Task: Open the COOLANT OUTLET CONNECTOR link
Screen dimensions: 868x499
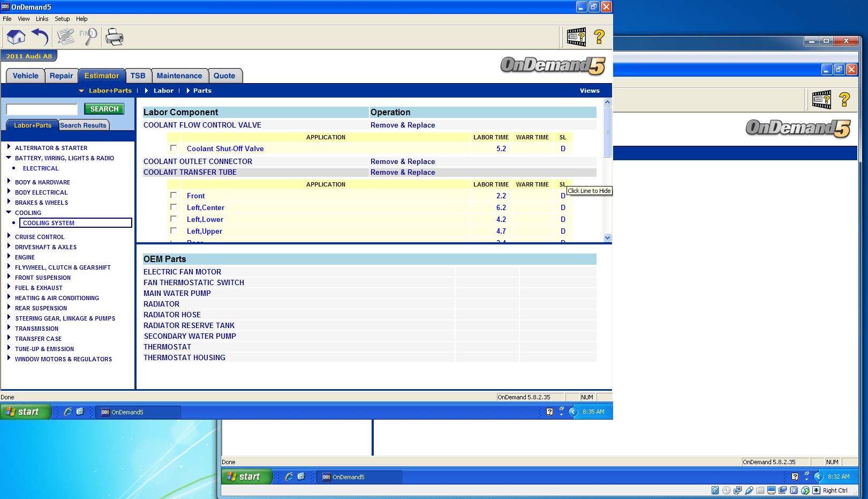Action: [198, 161]
